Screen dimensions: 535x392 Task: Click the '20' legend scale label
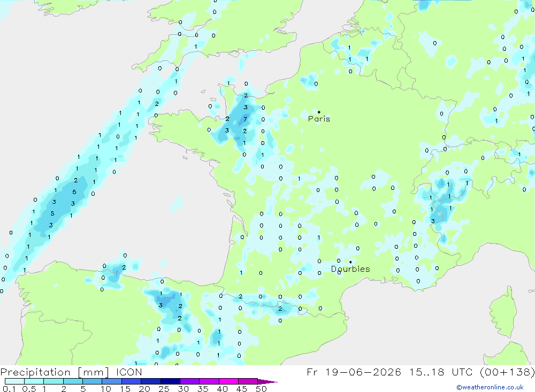click(144, 389)
